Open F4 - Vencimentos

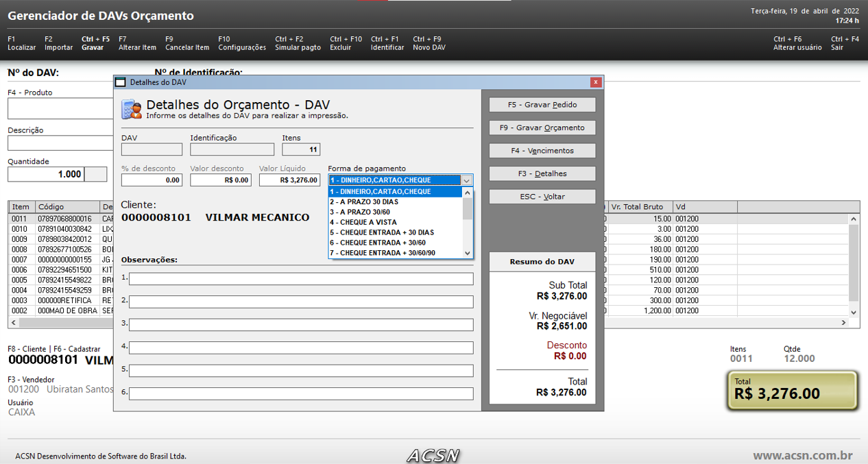pos(542,151)
